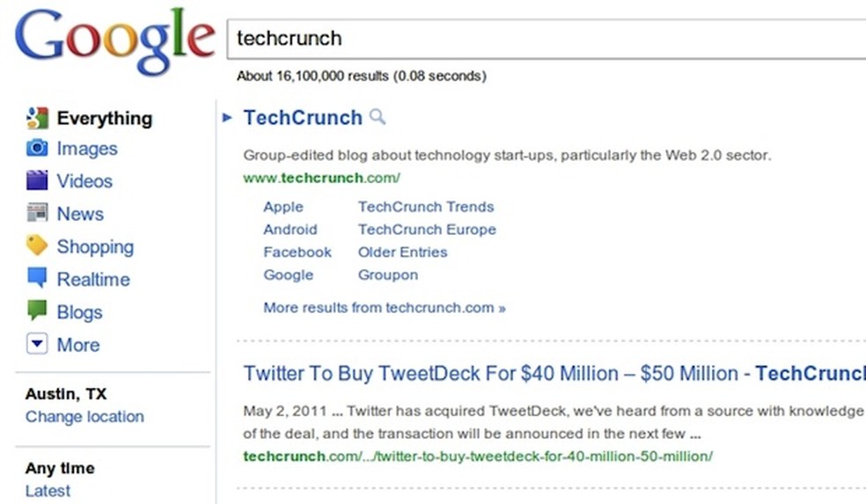Switch to News search results
Screen dimensions: 866x504
coord(80,214)
